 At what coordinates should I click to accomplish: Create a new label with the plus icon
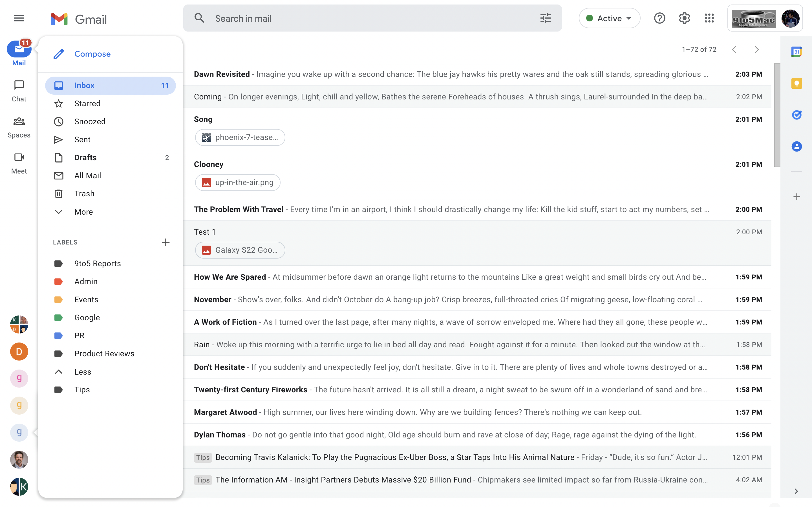pyautogui.click(x=166, y=242)
